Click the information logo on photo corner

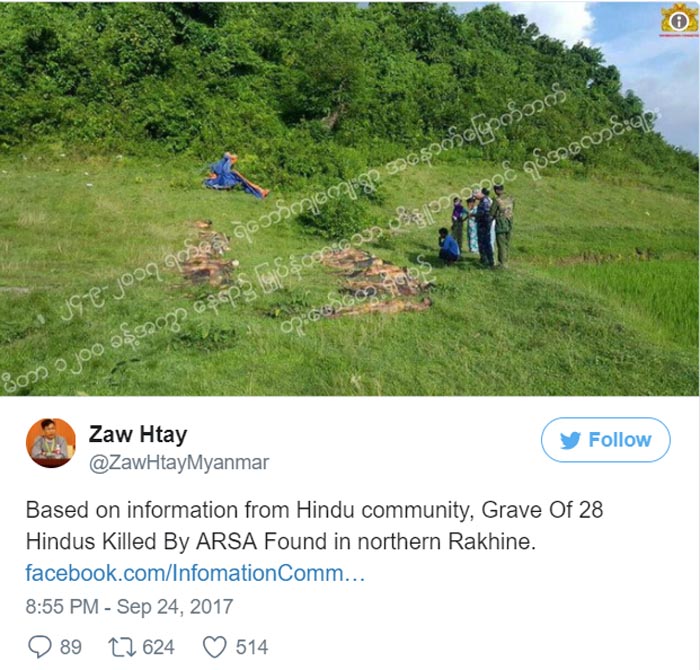click(x=679, y=20)
